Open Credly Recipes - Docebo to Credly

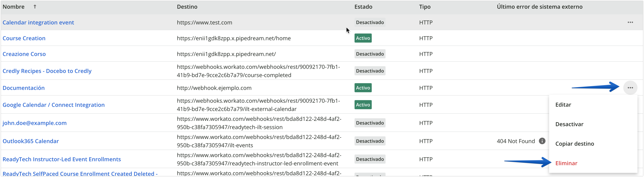tap(47, 71)
